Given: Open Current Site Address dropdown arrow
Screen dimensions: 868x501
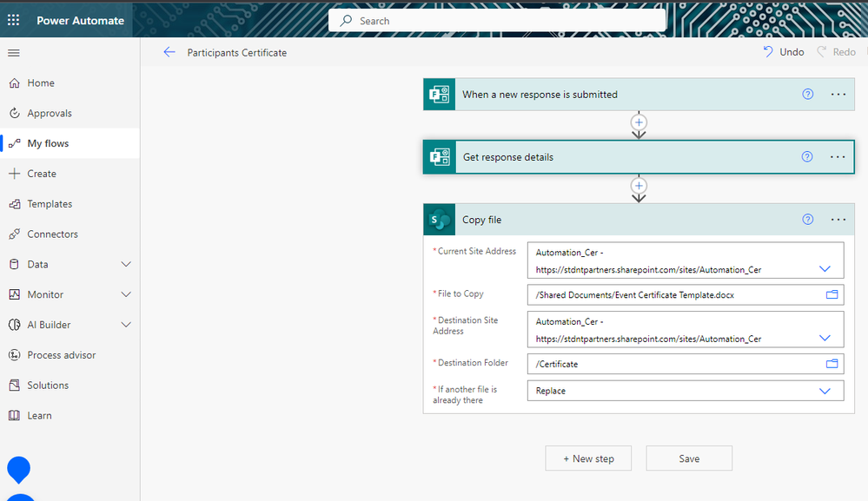Looking at the screenshot, I should 825,269.
